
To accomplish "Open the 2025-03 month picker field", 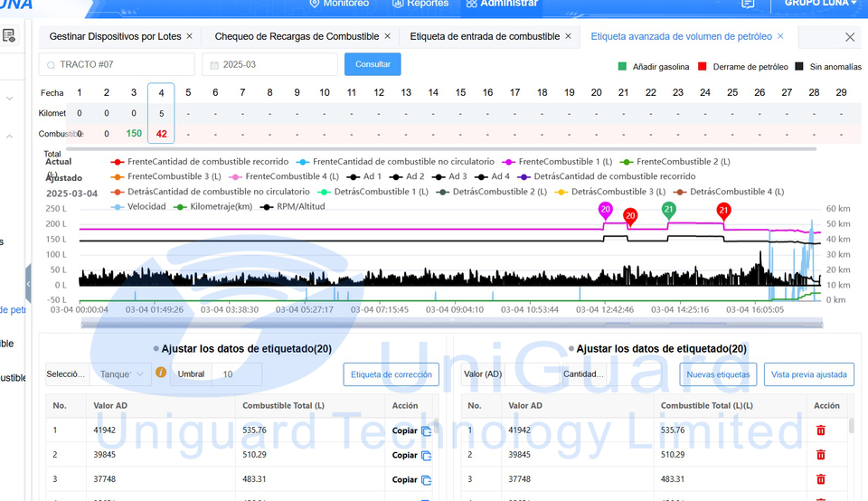I will click(x=269, y=64).
